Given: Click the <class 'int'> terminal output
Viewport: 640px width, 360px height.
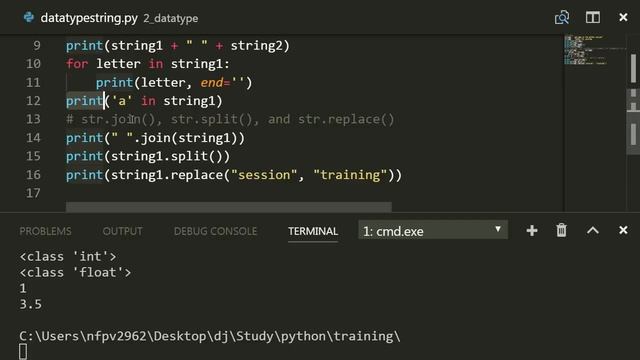Looking at the screenshot, I should point(68,256).
